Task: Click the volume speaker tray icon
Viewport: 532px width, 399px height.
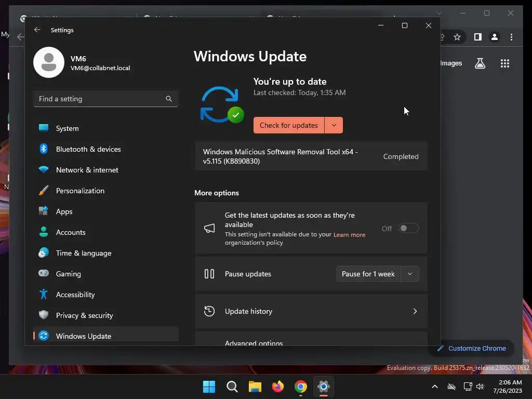Action: 480,387
